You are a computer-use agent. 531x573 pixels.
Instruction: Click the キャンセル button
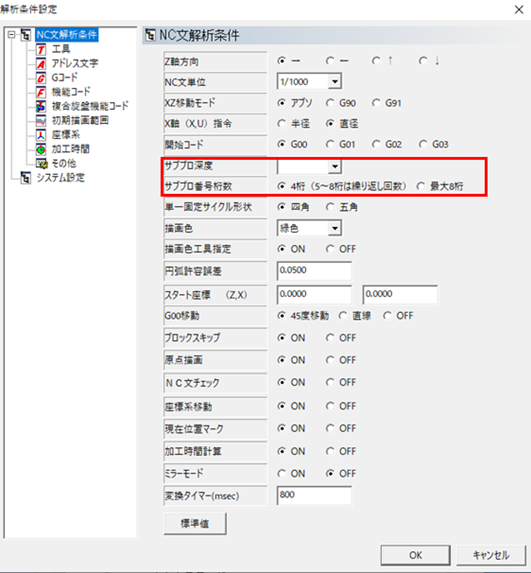[x=491, y=555]
